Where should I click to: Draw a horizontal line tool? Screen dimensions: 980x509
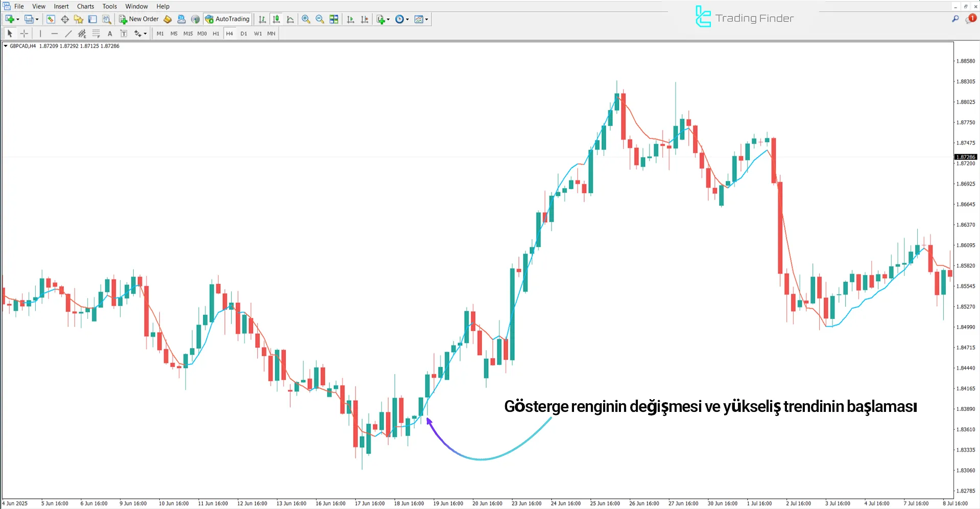tap(55, 34)
